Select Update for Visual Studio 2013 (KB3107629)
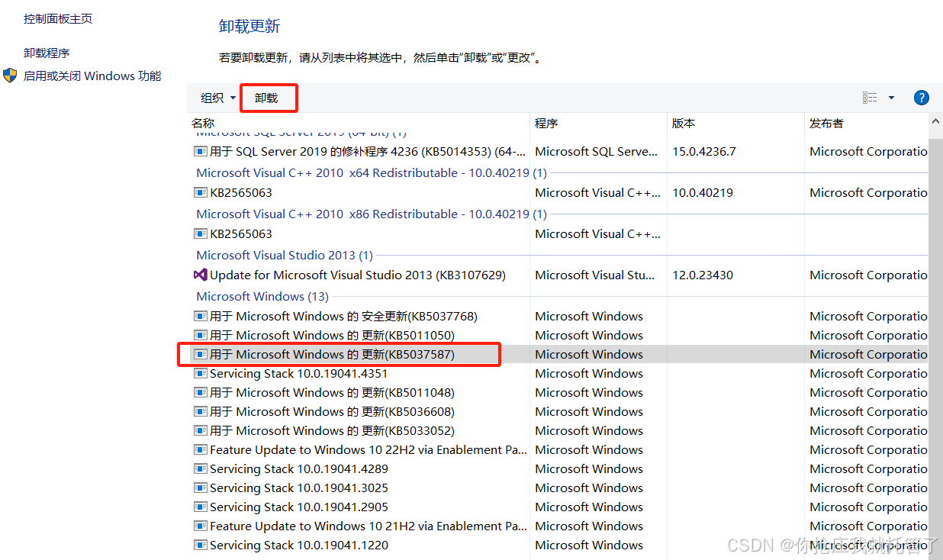 558,275
